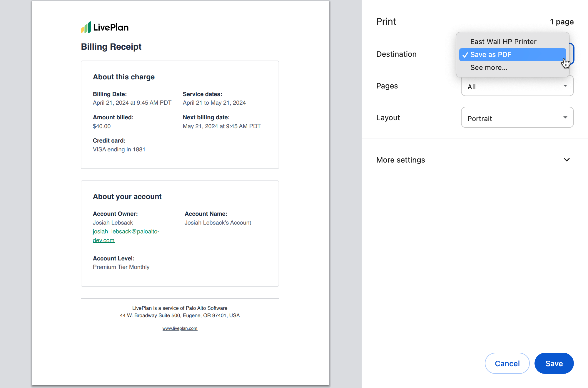Viewport: 588px width, 388px height.
Task: Click the Billing Receipt heading in the preview
Action: [x=111, y=46]
